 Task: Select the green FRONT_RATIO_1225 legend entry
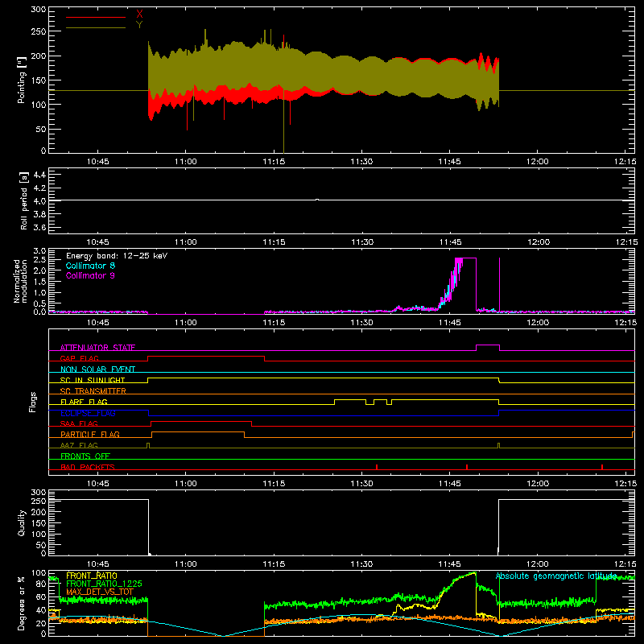(x=104, y=584)
